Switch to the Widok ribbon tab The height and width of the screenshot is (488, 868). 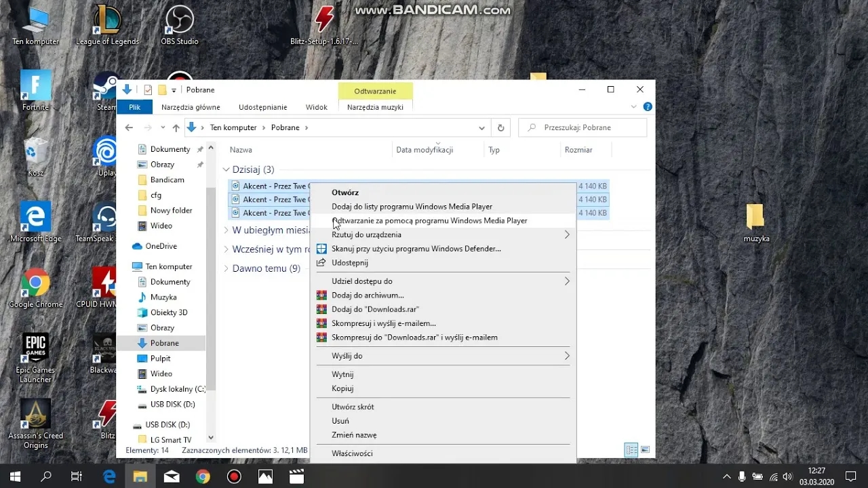(316, 106)
